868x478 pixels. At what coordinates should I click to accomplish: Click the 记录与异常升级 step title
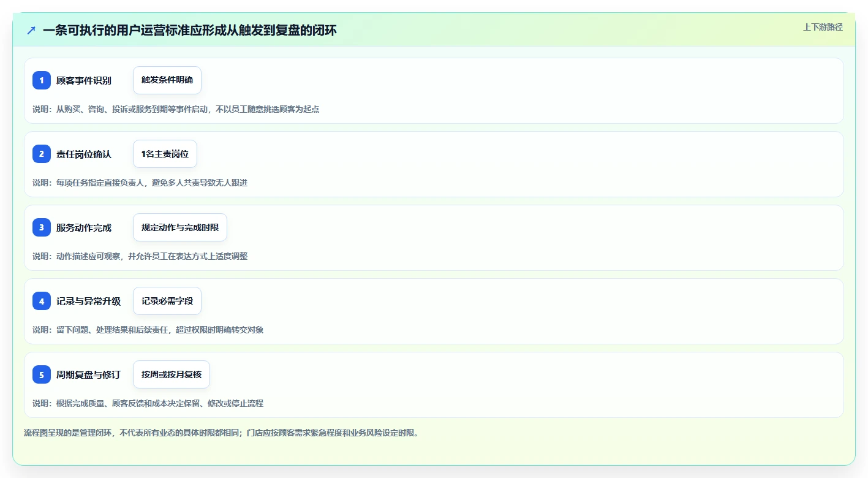(89, 301)
